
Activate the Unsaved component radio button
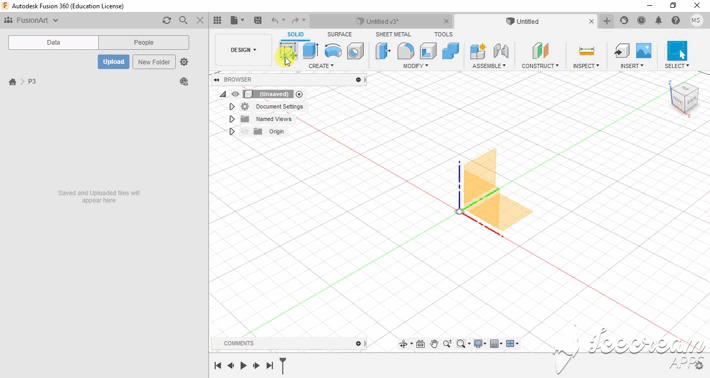(x=299, y=94)
